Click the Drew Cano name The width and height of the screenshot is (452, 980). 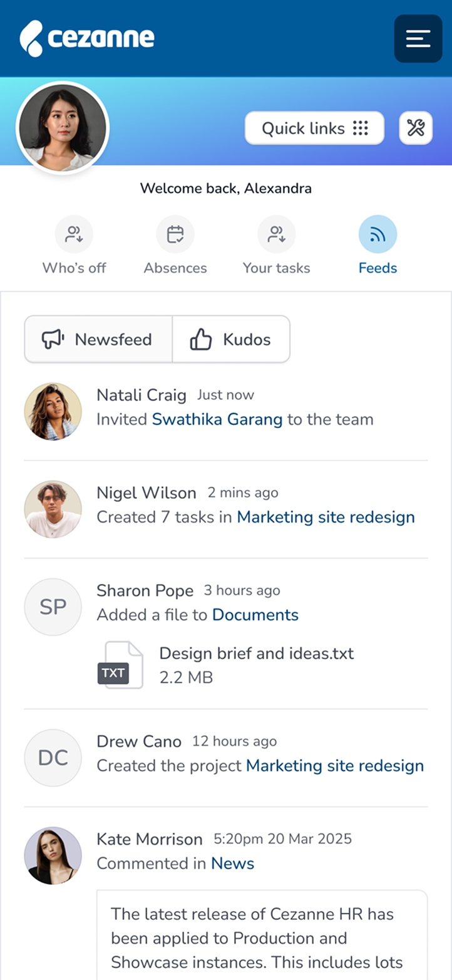tap(139, 741)
